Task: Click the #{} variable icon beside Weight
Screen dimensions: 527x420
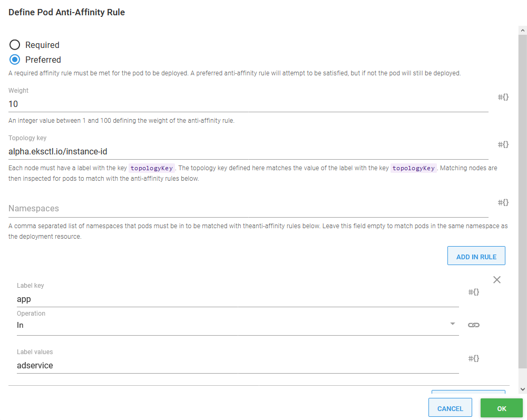Action: click(503, 97)
